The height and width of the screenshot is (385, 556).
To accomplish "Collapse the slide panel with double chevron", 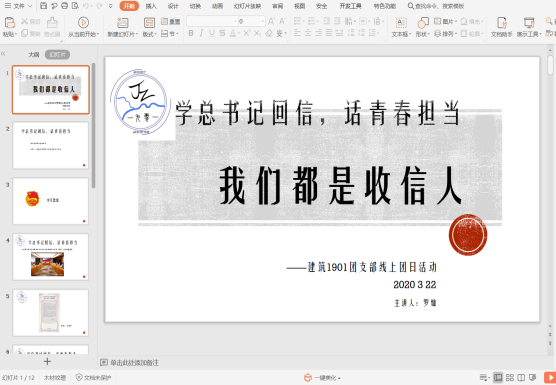I will click(4, 54).
